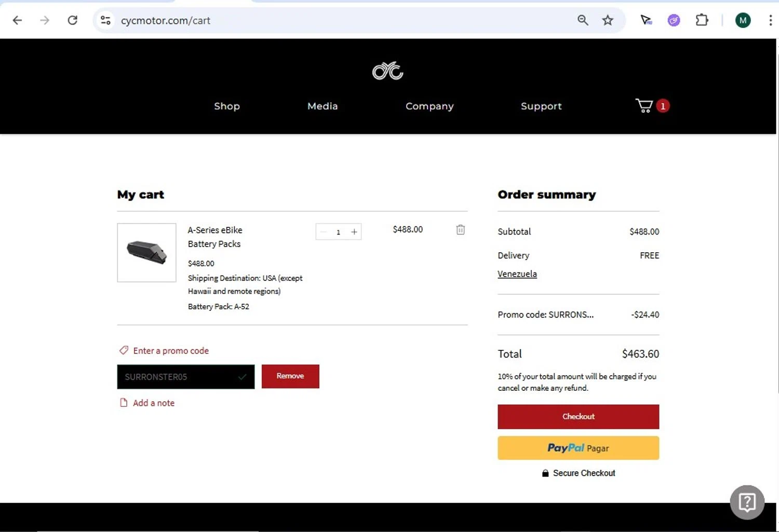Click the Order summary heading
779x532 pixels.
(x=547, y=195)
